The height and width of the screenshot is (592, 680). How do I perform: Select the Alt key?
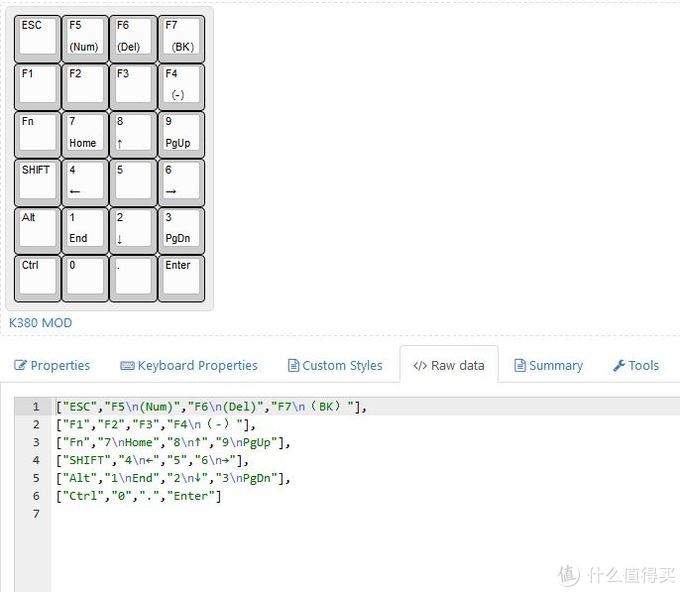coord(38,231)
